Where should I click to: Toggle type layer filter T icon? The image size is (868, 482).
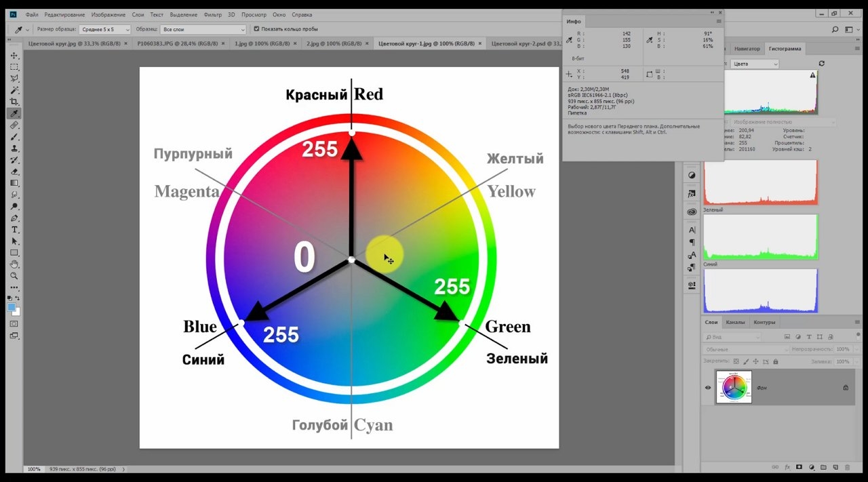pos(809,336)
